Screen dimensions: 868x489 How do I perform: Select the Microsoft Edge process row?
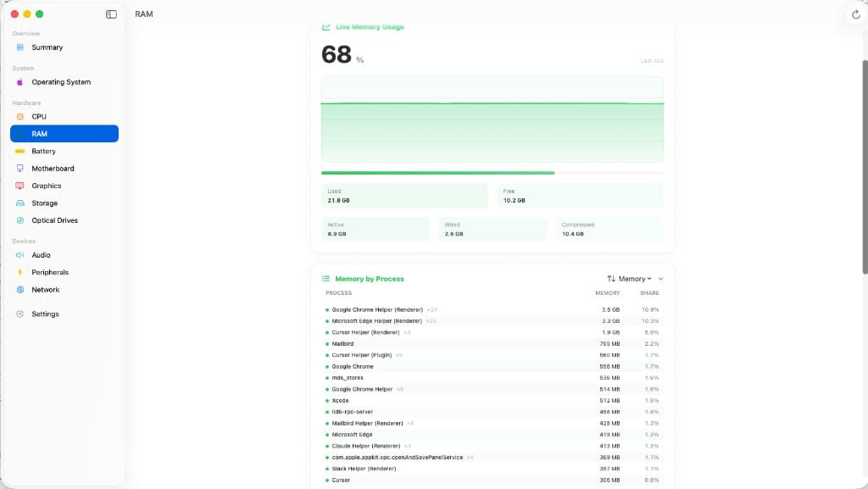[x=492, y=435]
